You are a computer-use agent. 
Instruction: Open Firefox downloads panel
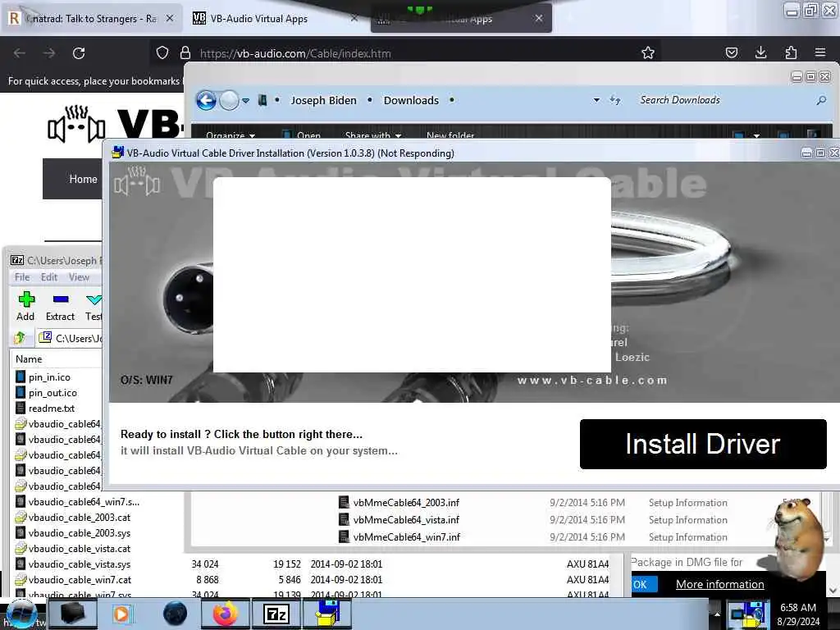[760, 52]
